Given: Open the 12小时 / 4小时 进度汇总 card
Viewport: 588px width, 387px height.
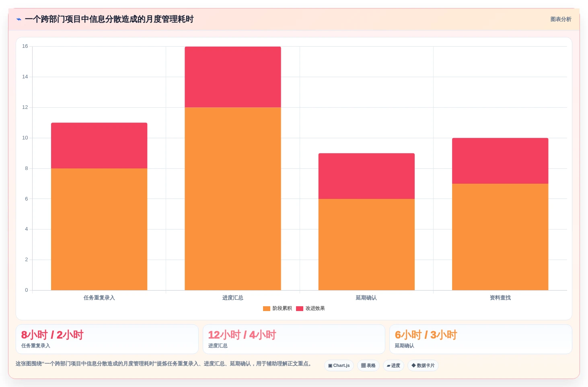Looking at the screenshot, I should (294, 339).
